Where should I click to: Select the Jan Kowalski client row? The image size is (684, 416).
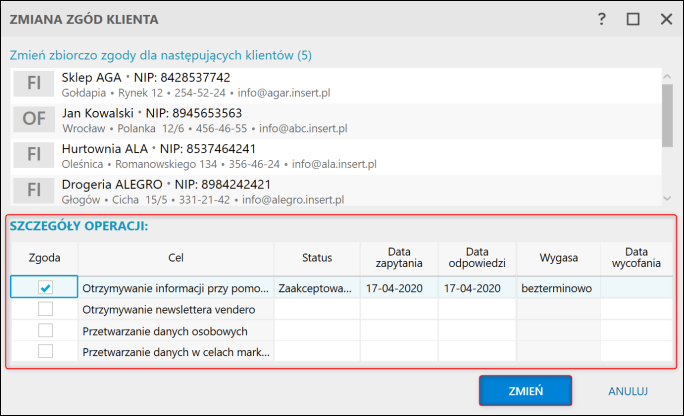(340, 120)
